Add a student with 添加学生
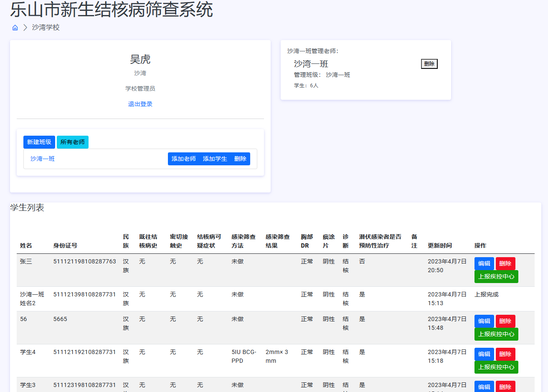Screen dimensions: 548x392 (x=215, y=159)
